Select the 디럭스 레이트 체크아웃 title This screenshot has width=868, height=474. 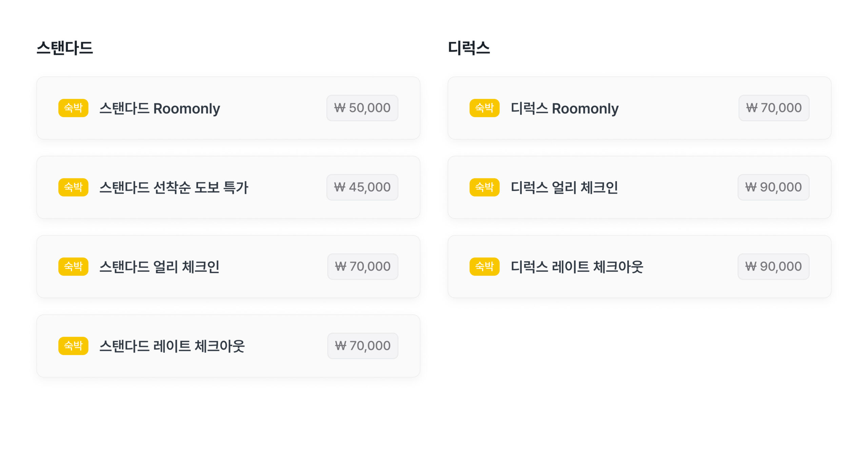coord(577,267)
